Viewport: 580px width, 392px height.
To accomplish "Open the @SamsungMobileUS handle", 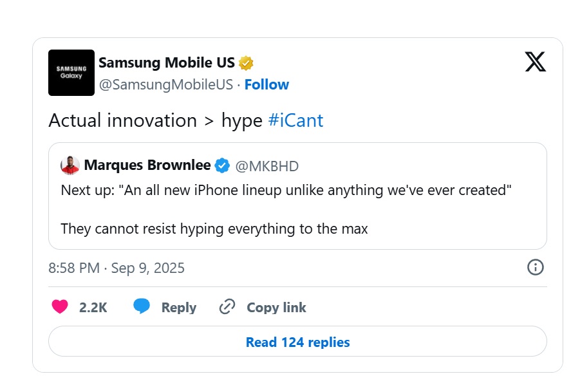I will [x=165, y=85].
